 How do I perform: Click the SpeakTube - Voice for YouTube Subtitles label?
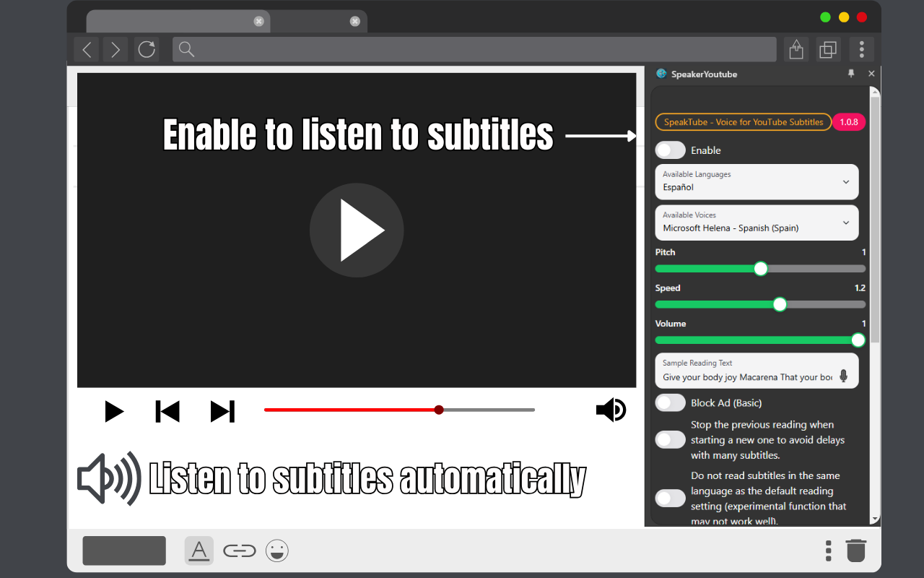pos(743,121)
